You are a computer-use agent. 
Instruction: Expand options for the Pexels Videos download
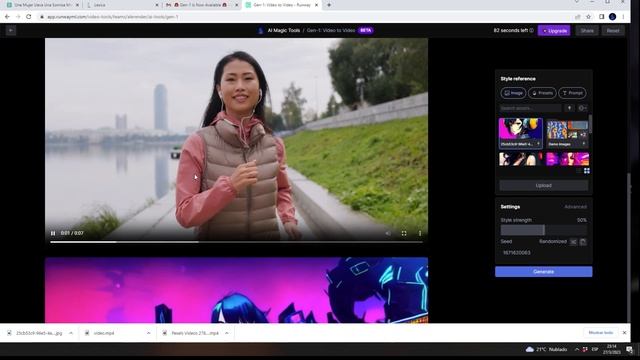(x=227, y=333)
